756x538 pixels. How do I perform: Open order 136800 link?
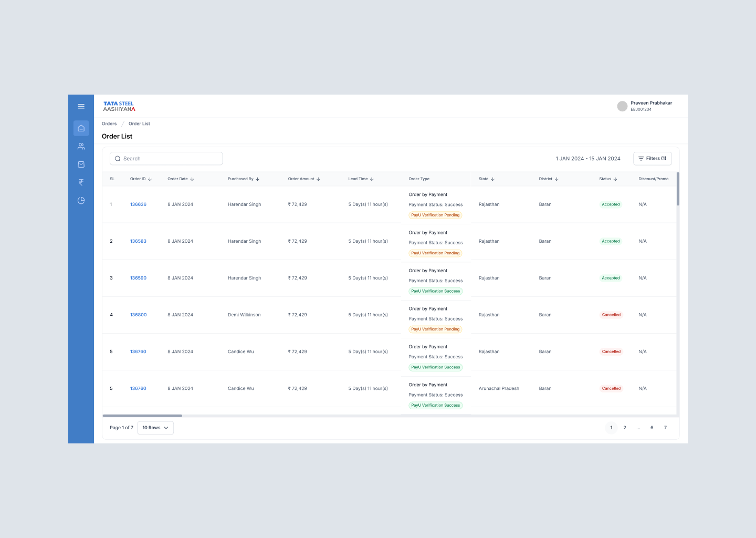pyautogui.click(x=138, y=315)
